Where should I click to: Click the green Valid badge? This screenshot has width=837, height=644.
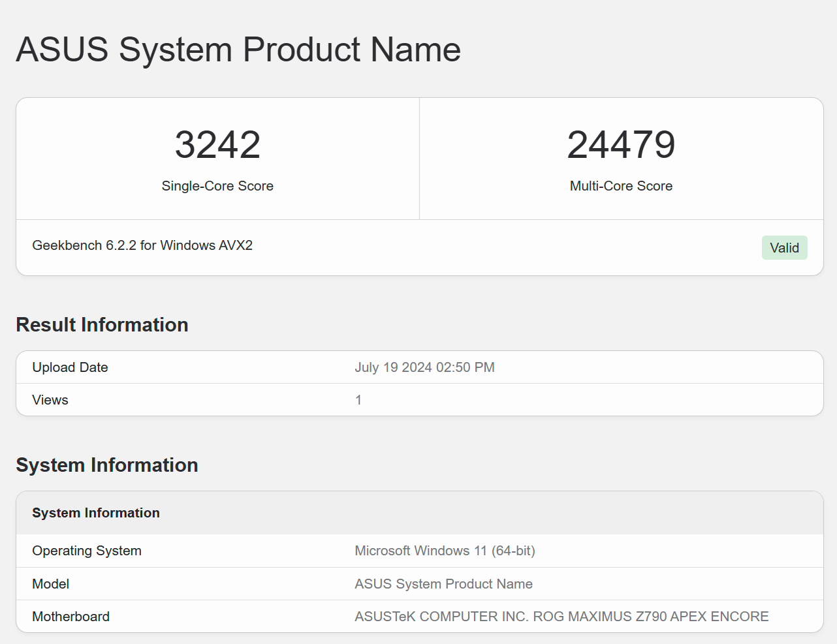784,248
